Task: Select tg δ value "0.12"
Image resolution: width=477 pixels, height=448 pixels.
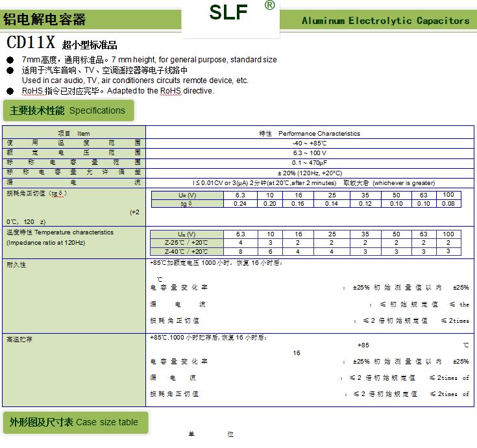Action: pos(365,204)
